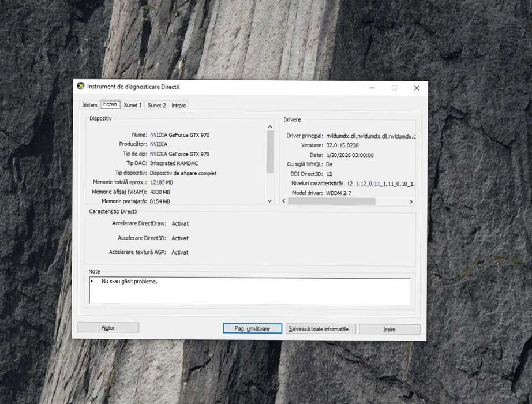The image size is (532, 404).
Task: Click the Producător value NVIDIA
Action: [159, 144]
